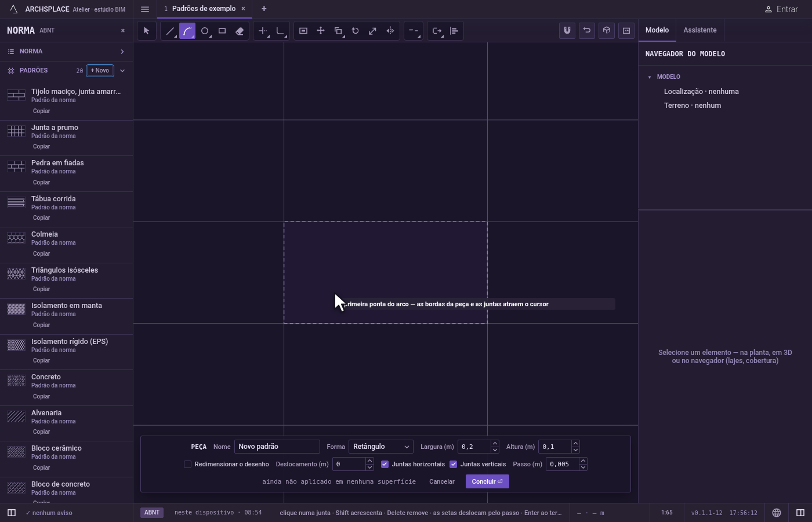Viewport: 812px width, 522px height.
Task: Click the move tool with four arrows
Action: (x=321, y=31)
